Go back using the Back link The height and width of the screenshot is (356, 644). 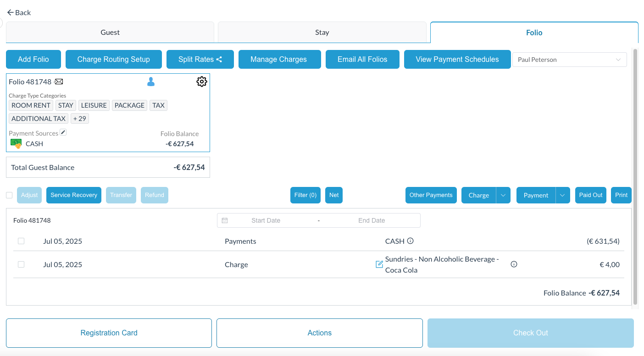19,12
